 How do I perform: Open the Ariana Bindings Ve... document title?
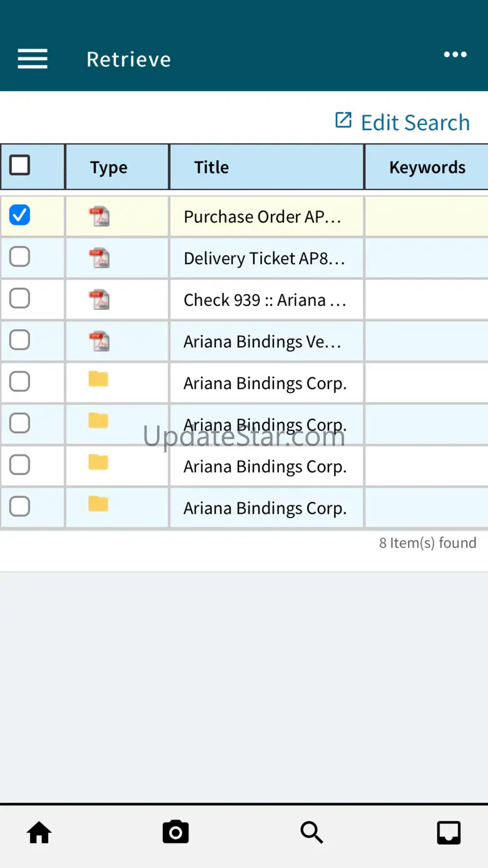point(262,342)
